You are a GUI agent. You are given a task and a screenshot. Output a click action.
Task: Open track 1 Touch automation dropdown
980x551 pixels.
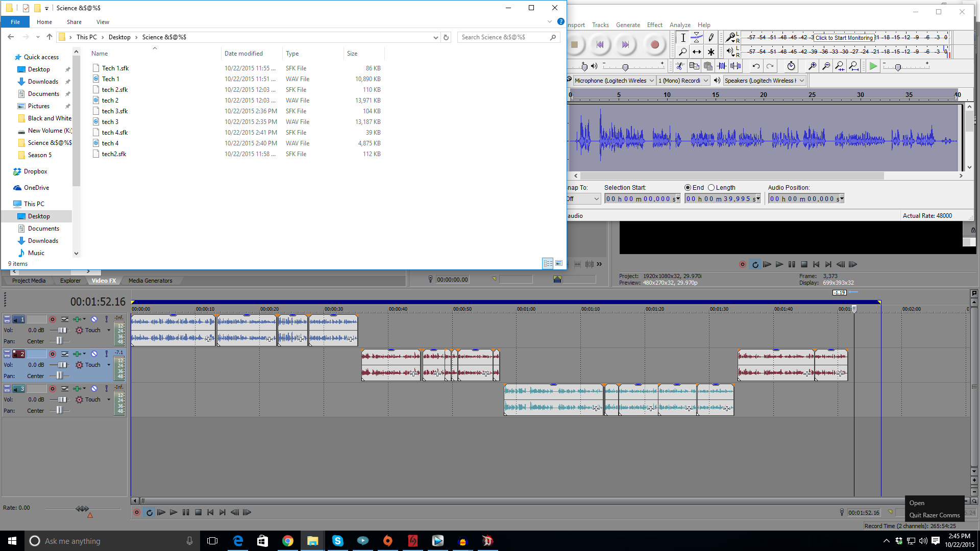[109, 330]
